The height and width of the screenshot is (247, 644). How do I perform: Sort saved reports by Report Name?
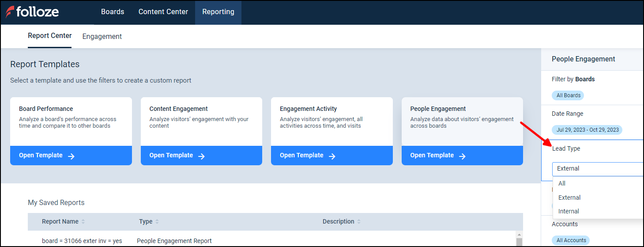pos(83,222)
